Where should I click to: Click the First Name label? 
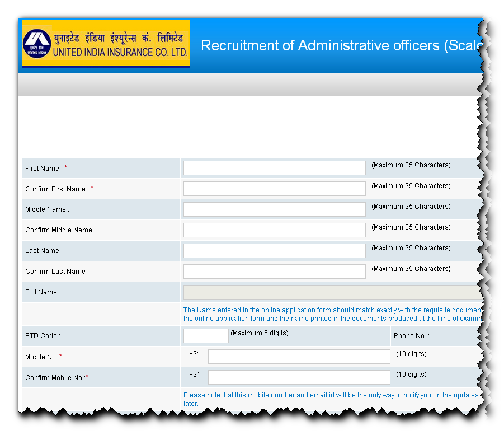click(x=43, y=168)
